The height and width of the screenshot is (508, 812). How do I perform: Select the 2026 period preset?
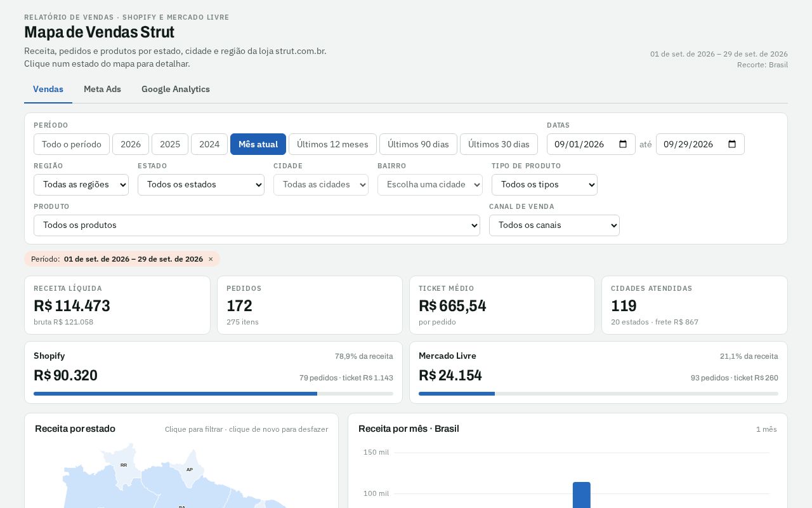pos(131,144)
